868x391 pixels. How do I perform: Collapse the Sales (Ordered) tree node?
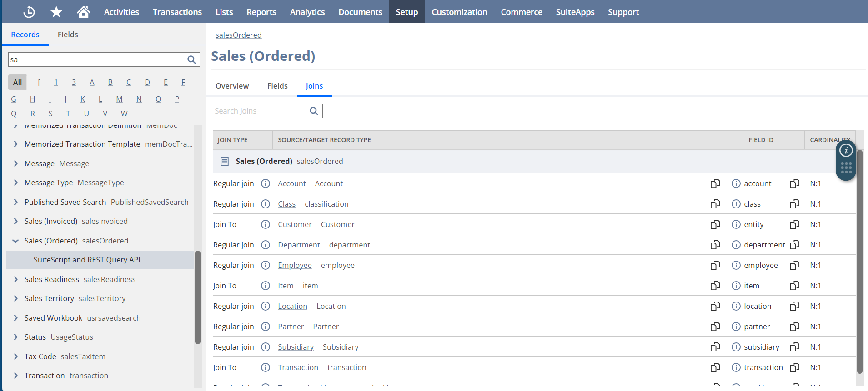15,241
